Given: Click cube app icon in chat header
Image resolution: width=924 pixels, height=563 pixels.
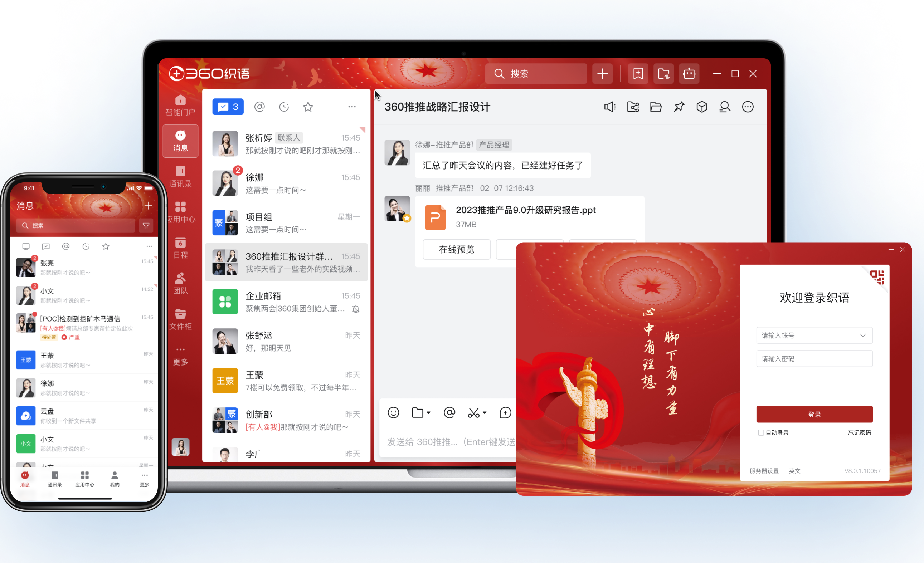Looking at the screenshot, I should (702, 107).
